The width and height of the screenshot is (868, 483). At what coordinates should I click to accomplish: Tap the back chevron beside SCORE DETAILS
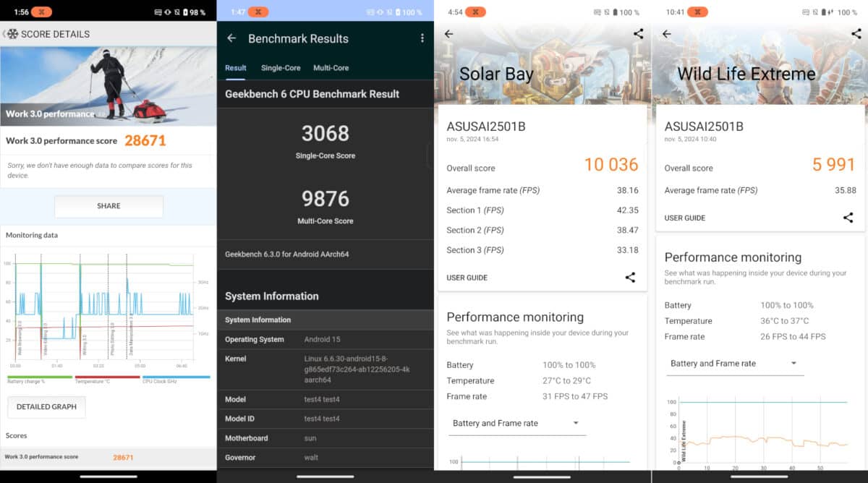(x=4, y=34)
